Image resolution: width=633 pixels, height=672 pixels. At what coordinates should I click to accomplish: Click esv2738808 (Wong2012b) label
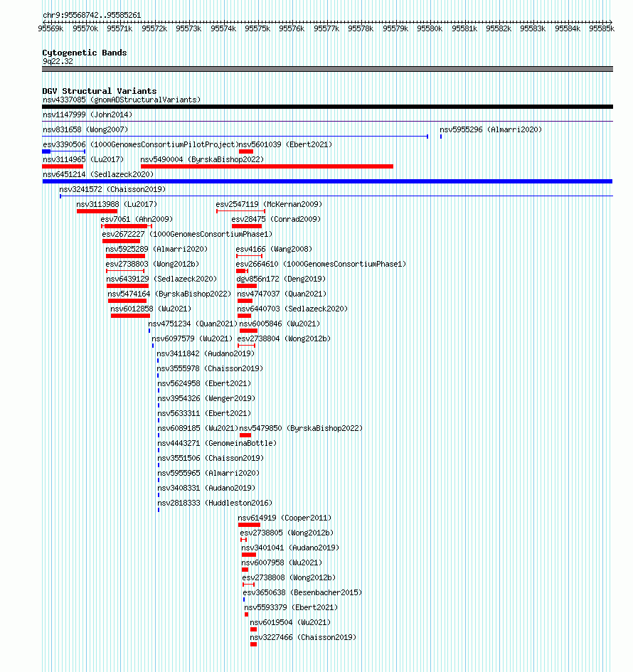[x=289, y=578]
